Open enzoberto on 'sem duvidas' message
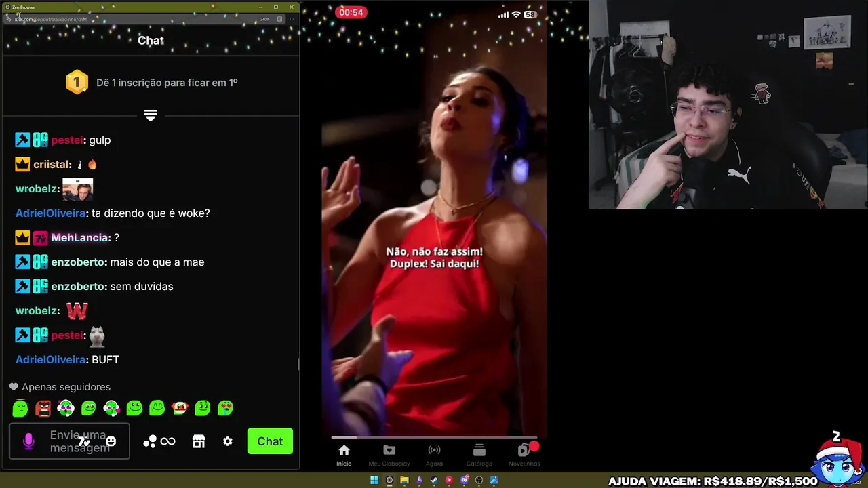Viewport: 868px width, 488px height. click(x=78, y=287)
